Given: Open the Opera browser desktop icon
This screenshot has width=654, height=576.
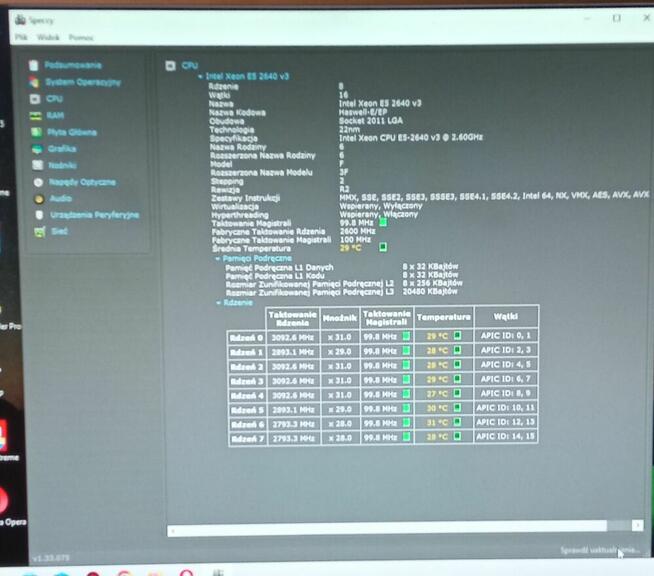Looking at the screenshot, I should click(x=5, y=501).
